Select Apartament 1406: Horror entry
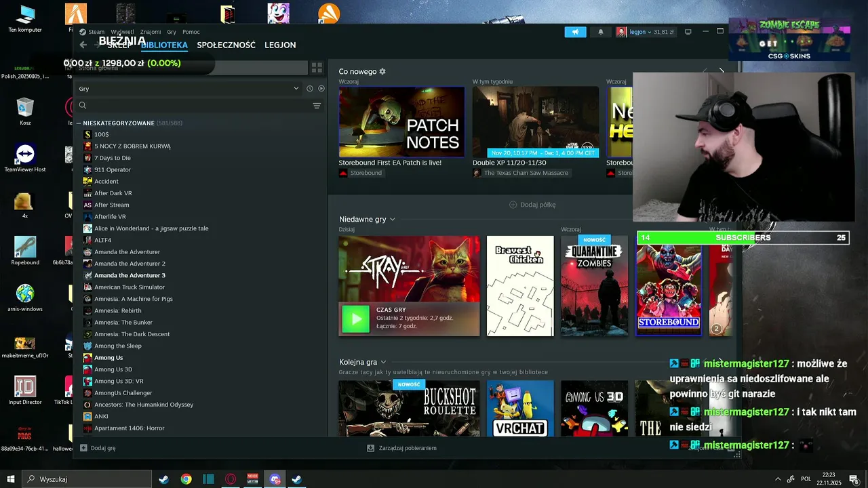Screen dimensions: 868x488 pos(130,428)
